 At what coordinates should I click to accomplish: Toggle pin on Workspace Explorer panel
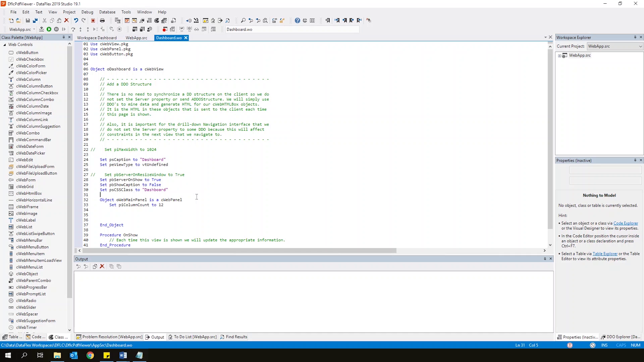(635, 37)
